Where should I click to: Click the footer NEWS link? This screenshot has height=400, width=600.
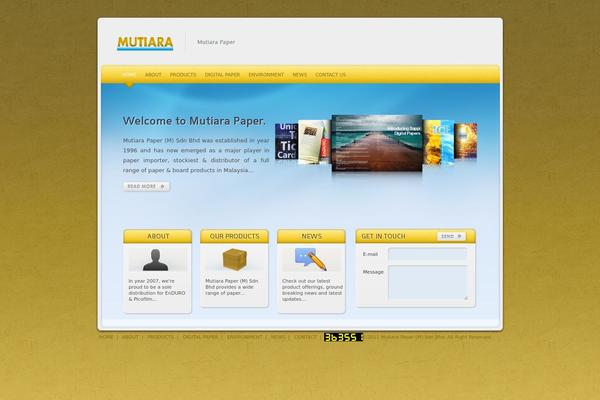[278, 337]
